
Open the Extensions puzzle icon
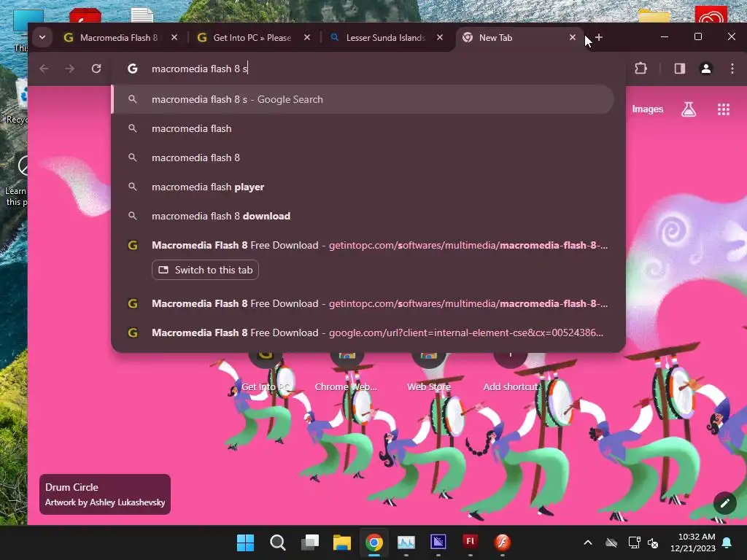point(640,69)
